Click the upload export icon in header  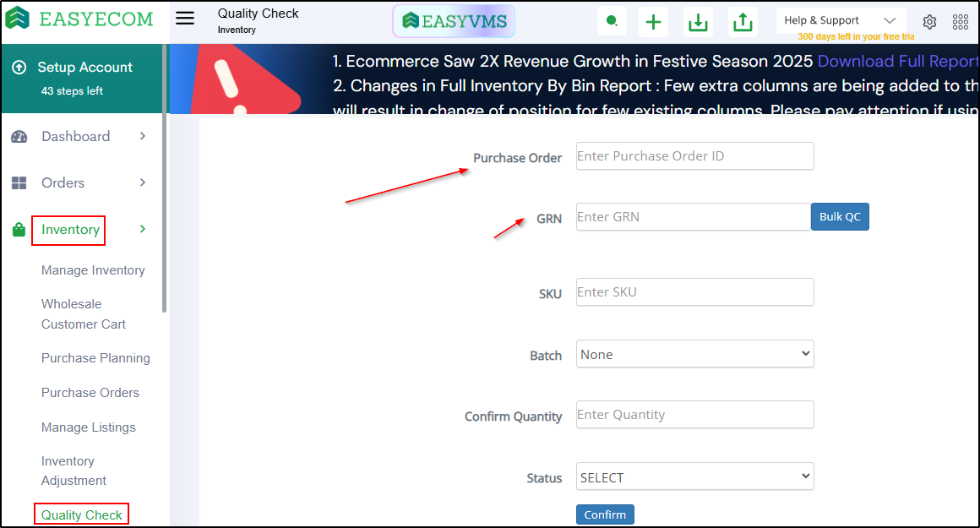[743, 22]
